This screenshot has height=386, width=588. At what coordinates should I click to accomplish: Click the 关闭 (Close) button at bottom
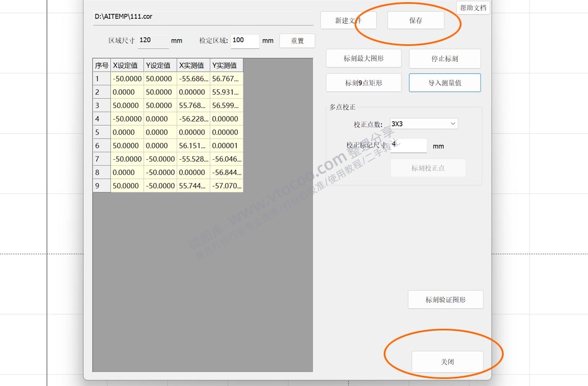[x=447, y=362]
